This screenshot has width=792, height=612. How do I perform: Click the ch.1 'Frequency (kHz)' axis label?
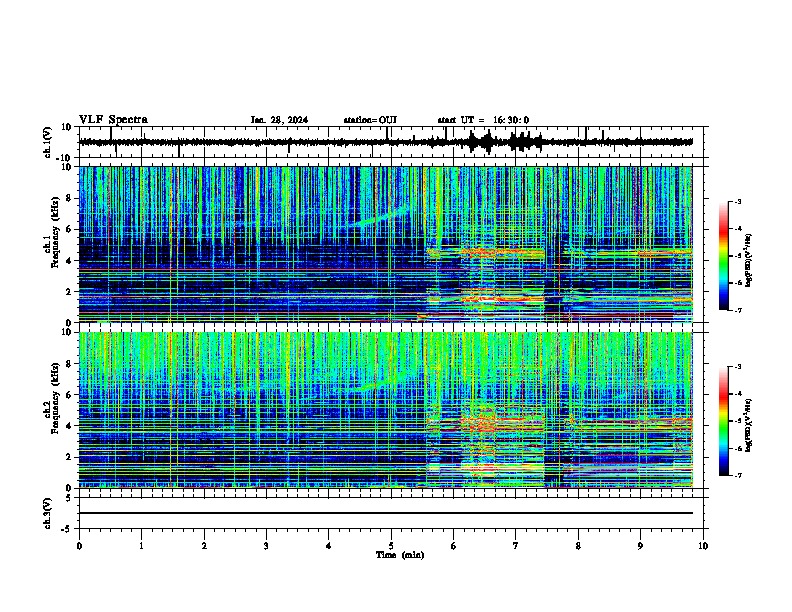(54, 232)
